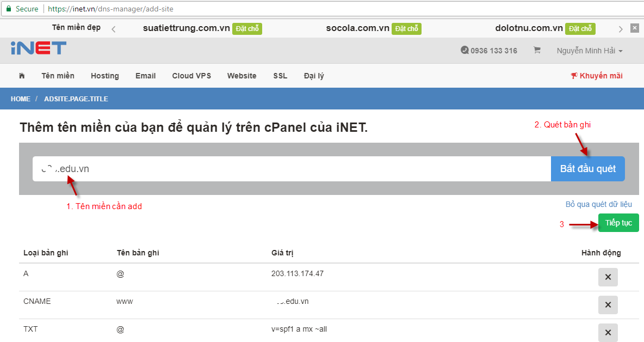Click the left chevron in the domain banner
Viewport: 644px width, 342px height.
(x=113, y=28)
